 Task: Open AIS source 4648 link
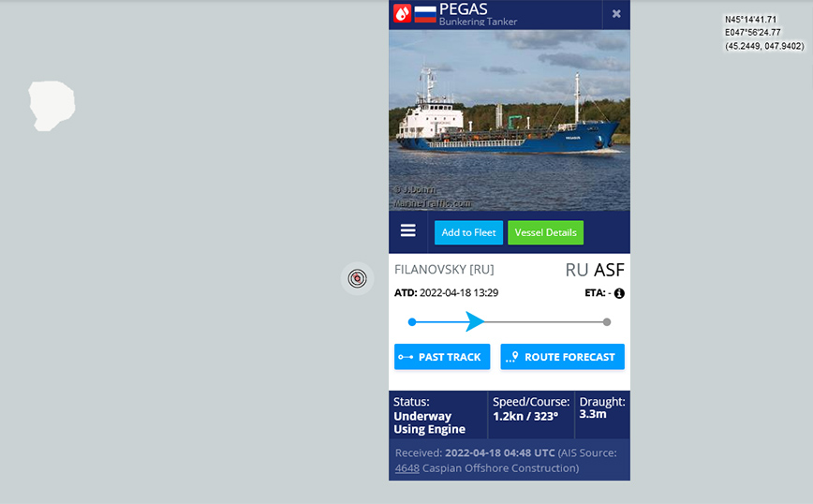[407, 468]
